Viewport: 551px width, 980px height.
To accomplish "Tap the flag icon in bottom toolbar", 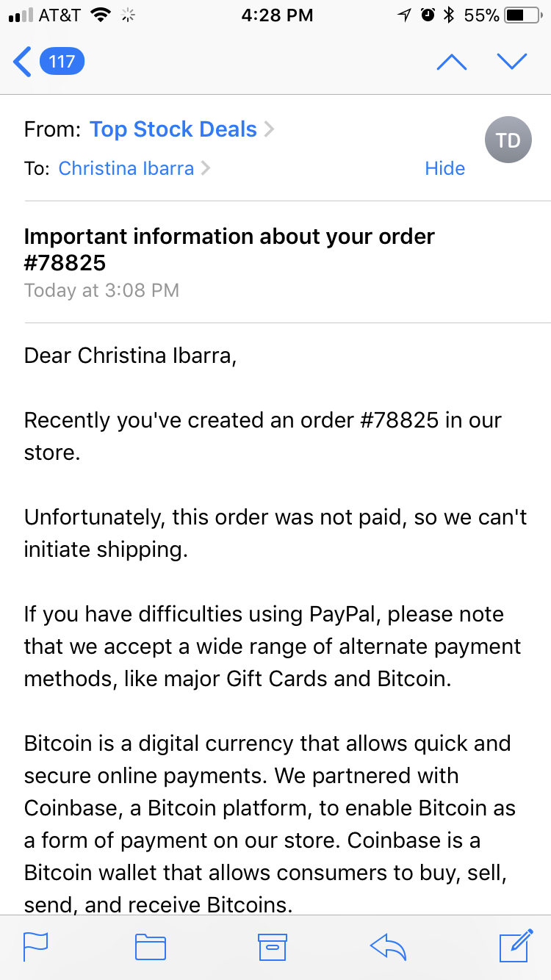I will 35,947.
